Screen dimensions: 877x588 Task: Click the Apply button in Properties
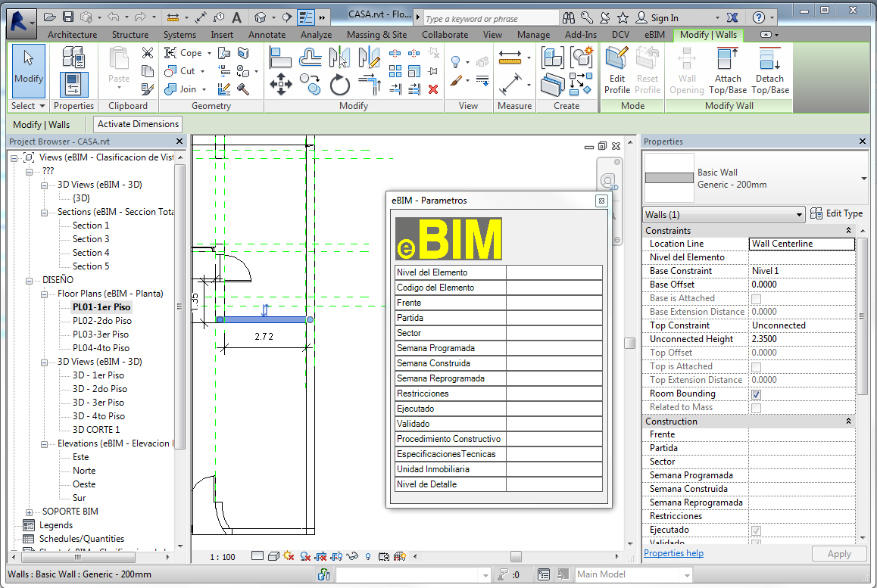point(839,553)
